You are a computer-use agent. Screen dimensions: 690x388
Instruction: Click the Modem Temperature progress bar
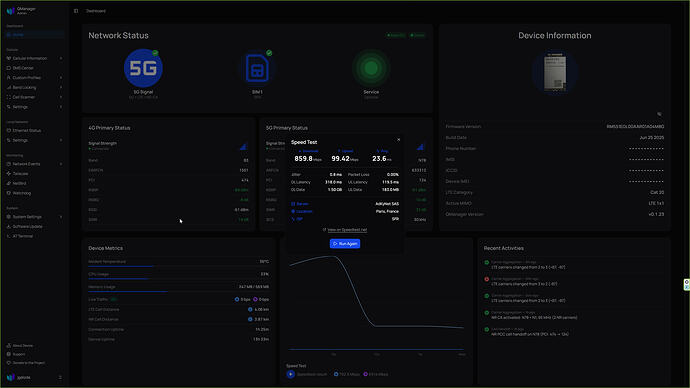click(x=178, y=266)
